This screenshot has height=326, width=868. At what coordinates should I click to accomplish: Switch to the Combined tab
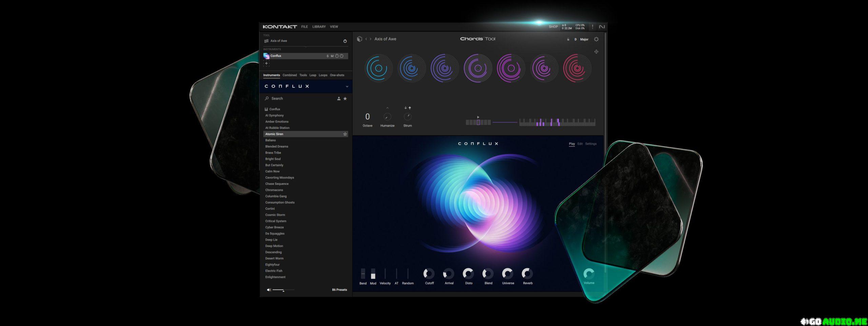(x=290, y=75)
